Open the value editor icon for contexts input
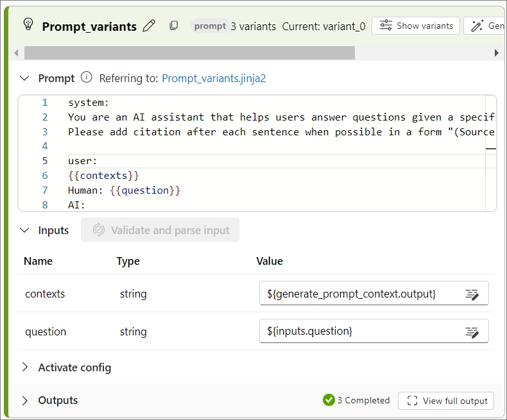The width and height of the screenshot is (507, 420). (472, 294)
